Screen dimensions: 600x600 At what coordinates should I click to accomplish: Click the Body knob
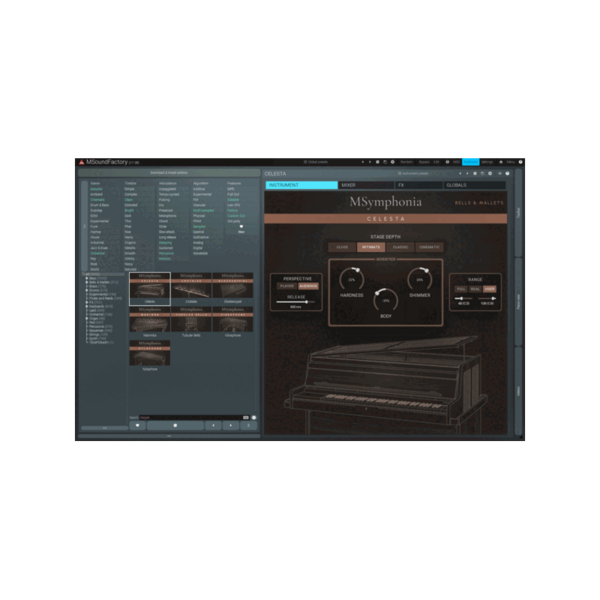[386, 301]
